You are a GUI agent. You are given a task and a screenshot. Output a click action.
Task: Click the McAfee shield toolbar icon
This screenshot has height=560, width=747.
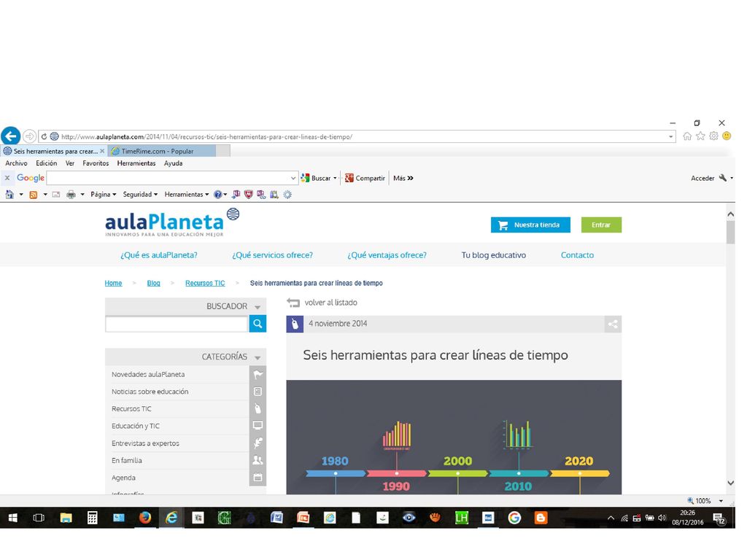tap(248, 194)
